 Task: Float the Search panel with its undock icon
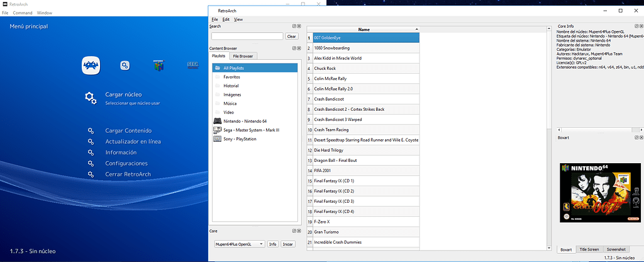pos(294,26)
